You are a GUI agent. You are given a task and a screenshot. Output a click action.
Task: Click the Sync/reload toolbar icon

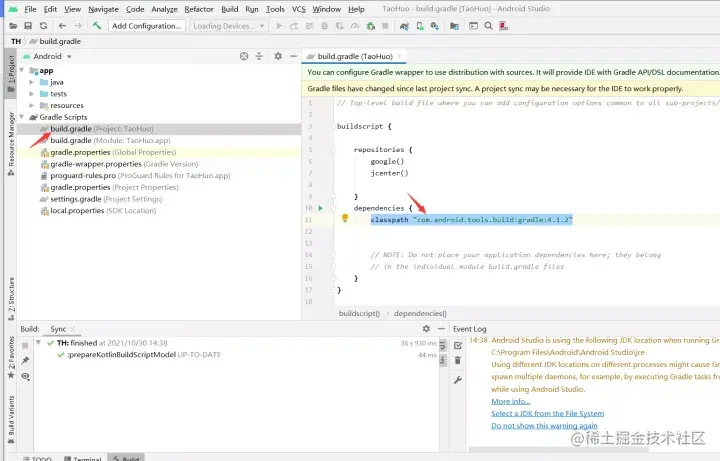coord(44,26)
